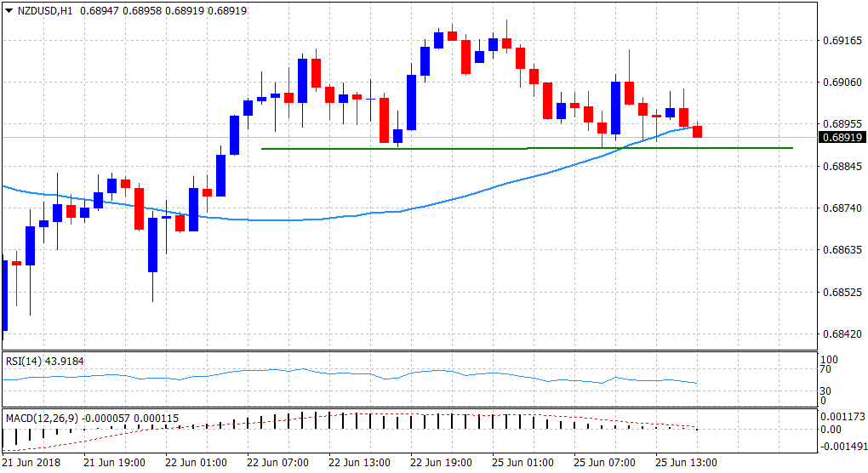Click the RSI(14) 43.9184 indicator label
The image size is (868, 473).
click(x=45, y=361)
